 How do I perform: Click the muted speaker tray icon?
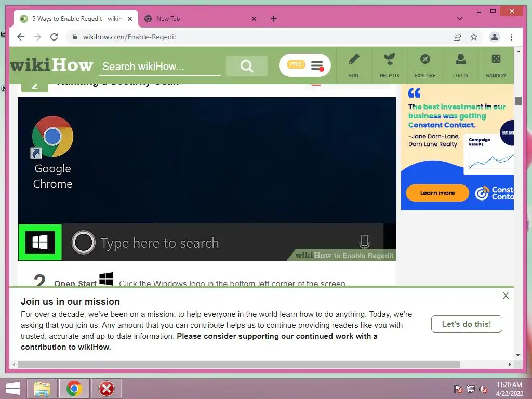tap(483, 389)
